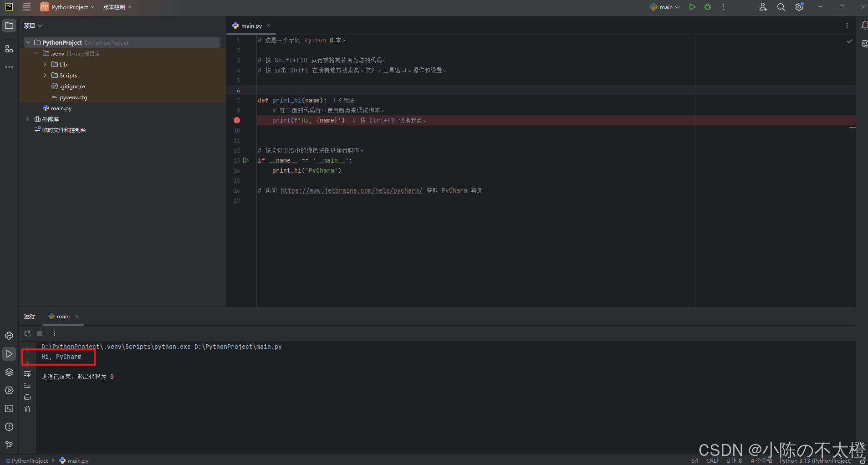Open the Git version control icon
The image size is (868, 465).
coord(9,445)
